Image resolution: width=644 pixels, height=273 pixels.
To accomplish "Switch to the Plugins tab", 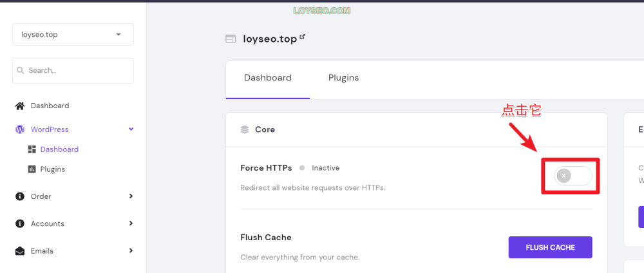I will click(343, 78).
